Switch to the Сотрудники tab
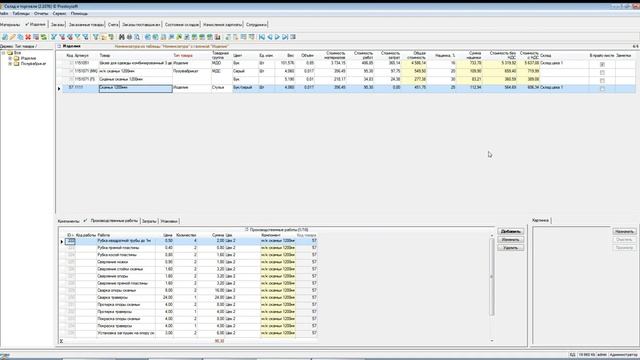Image resolution: width=640 pixels, height=360 pixels. tap(256, 25)
